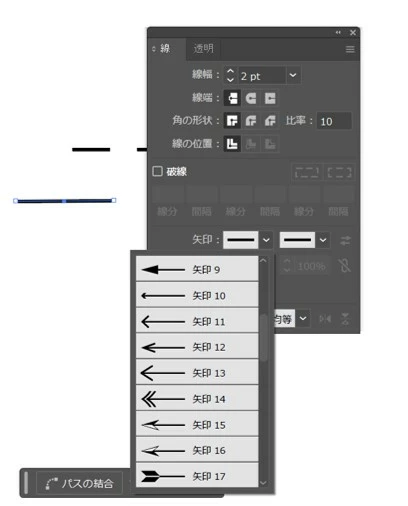Choose 矢印 17 arrowhead entry
408x506 pixels.
coord(197,476)
